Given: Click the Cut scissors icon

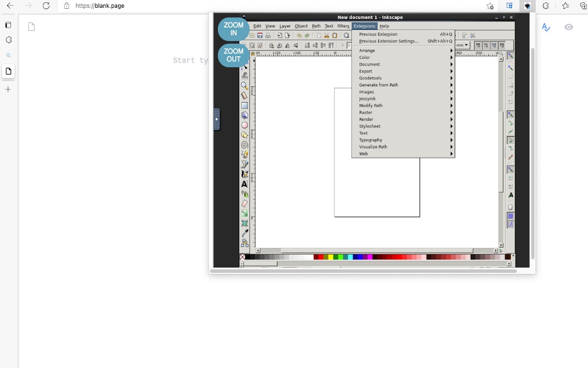Looking at the screenshot, I should pos(327,35).
